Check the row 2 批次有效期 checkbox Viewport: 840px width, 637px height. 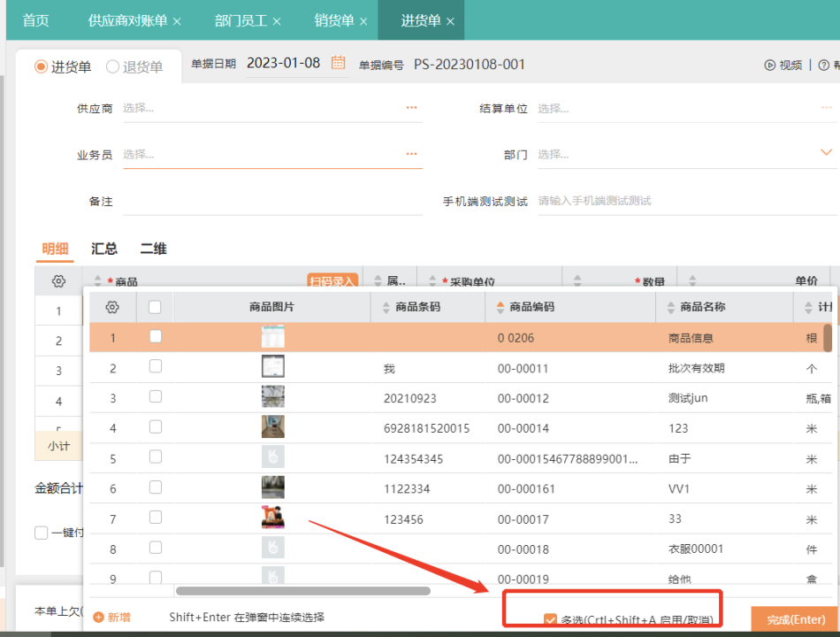click(x=156, y=366)
